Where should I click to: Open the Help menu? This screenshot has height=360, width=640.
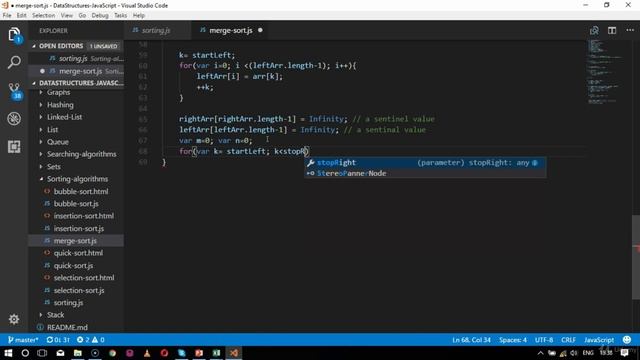[x=139, y=16]
